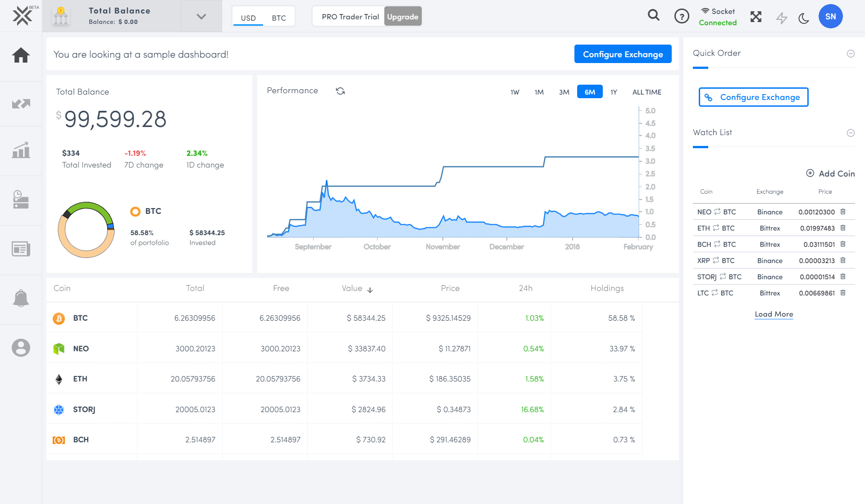Screen dimensions: 865x504
Task: Click the fullscreen expand arrows icon
Action: pos(756,17)
